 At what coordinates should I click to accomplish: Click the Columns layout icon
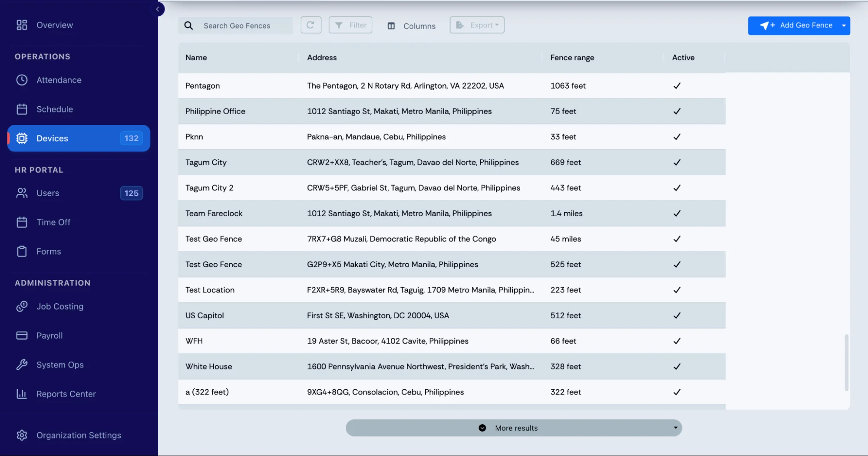pyautogui.click(x=391, y=26)
